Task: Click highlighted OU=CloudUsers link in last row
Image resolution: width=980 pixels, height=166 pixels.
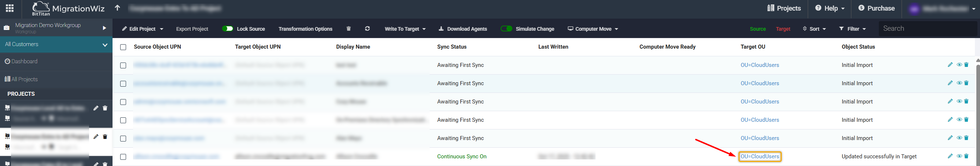Action: pos(759,156)
